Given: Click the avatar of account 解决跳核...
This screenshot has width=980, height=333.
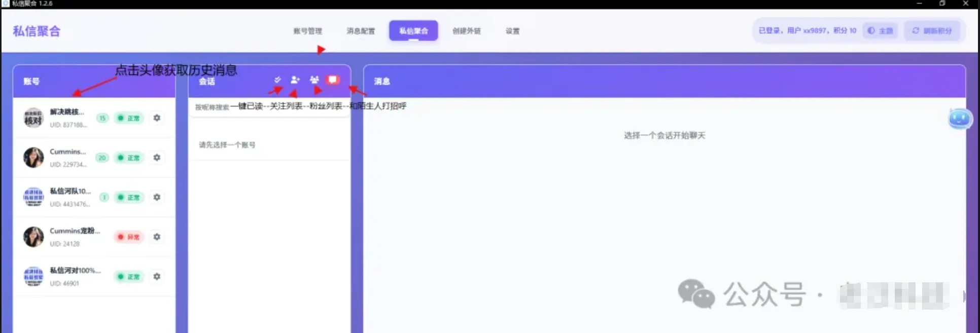Looking at the screenshot, I should coord(33,118).
